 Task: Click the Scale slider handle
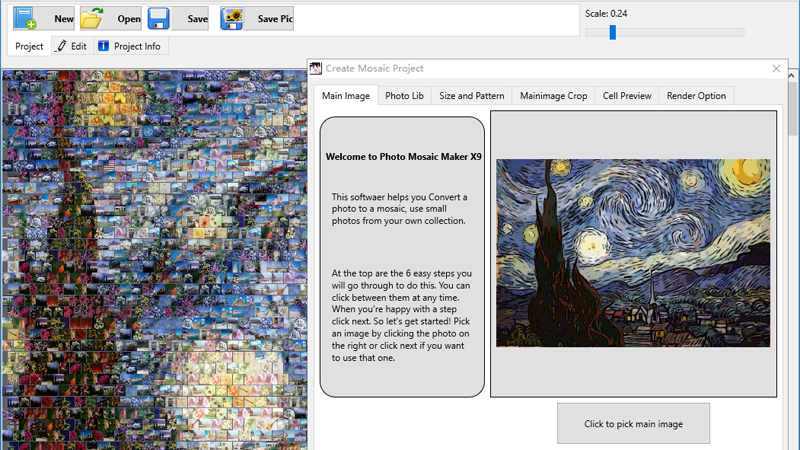613,32
